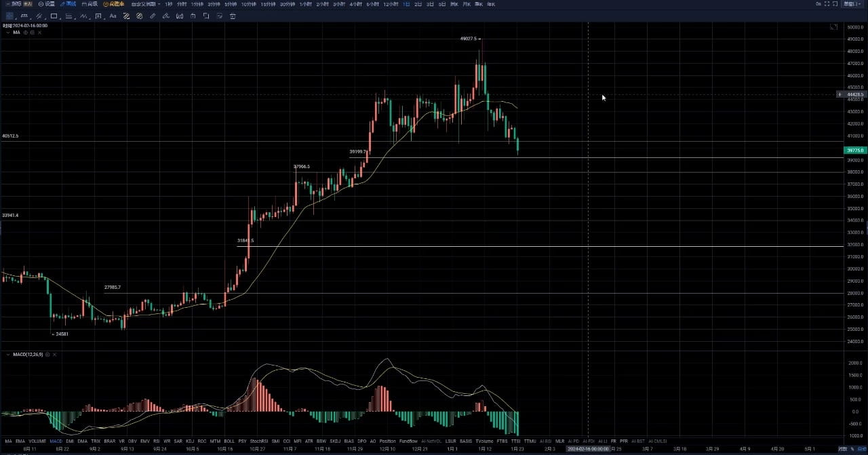Select the rectangle shape tool
Viewport: 868px width, 455px height.
click(54, 16)
